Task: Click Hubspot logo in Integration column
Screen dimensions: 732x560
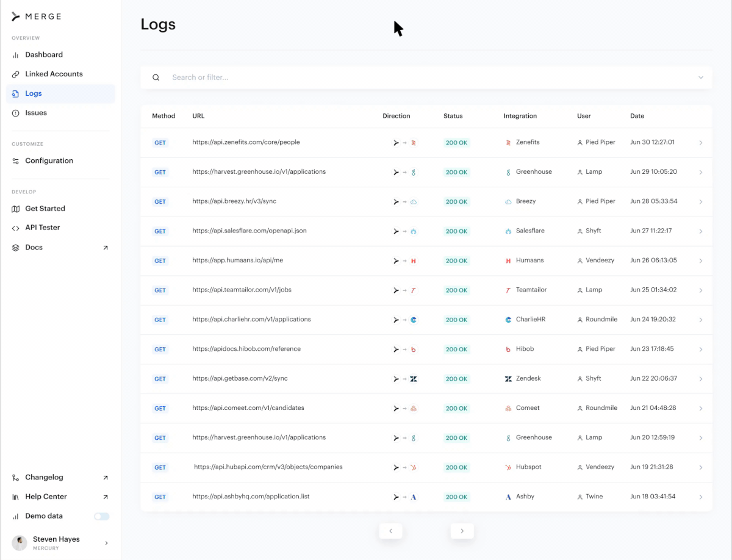Action: (508, 467)
